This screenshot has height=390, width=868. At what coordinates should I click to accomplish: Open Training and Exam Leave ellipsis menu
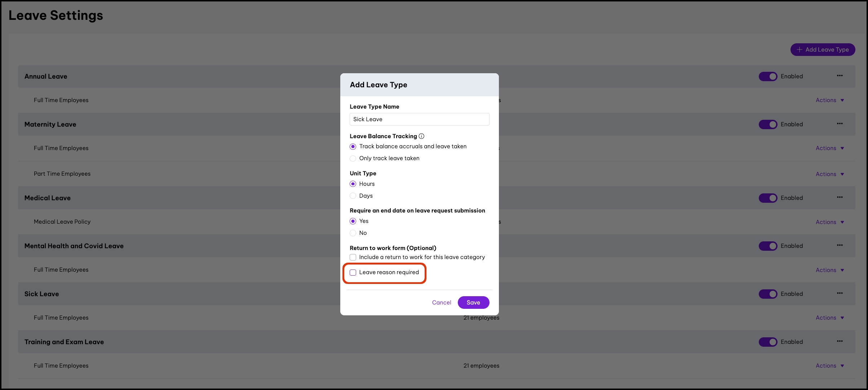pyautogui.click(x=840, y=341)
